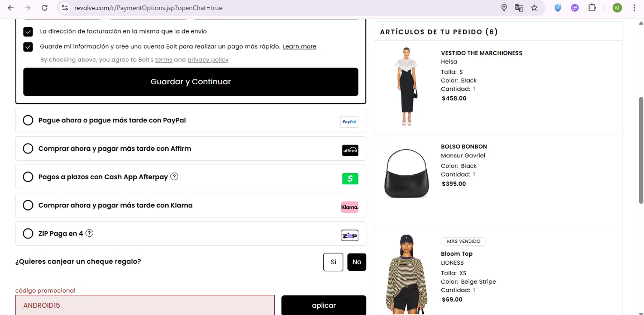Click the page vertical scrollbar
644x315 pixels.
coord(641,150)
